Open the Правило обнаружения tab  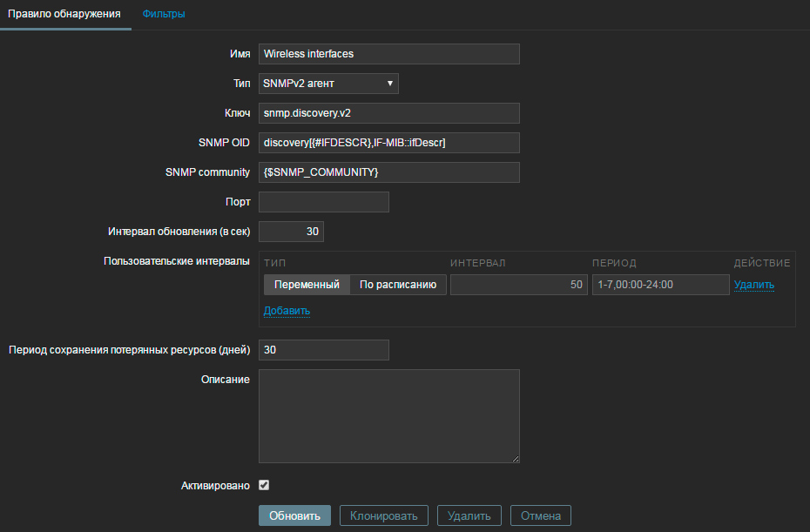[x=64, y=14]
